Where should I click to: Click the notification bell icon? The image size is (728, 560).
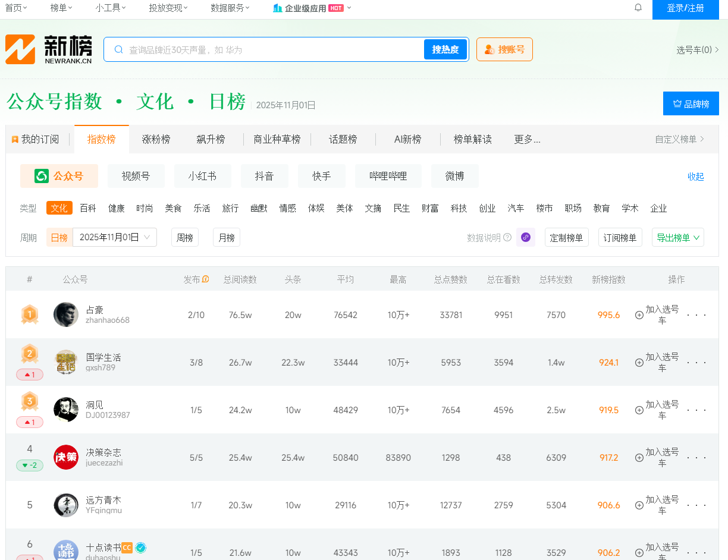(x=638, y=8)
